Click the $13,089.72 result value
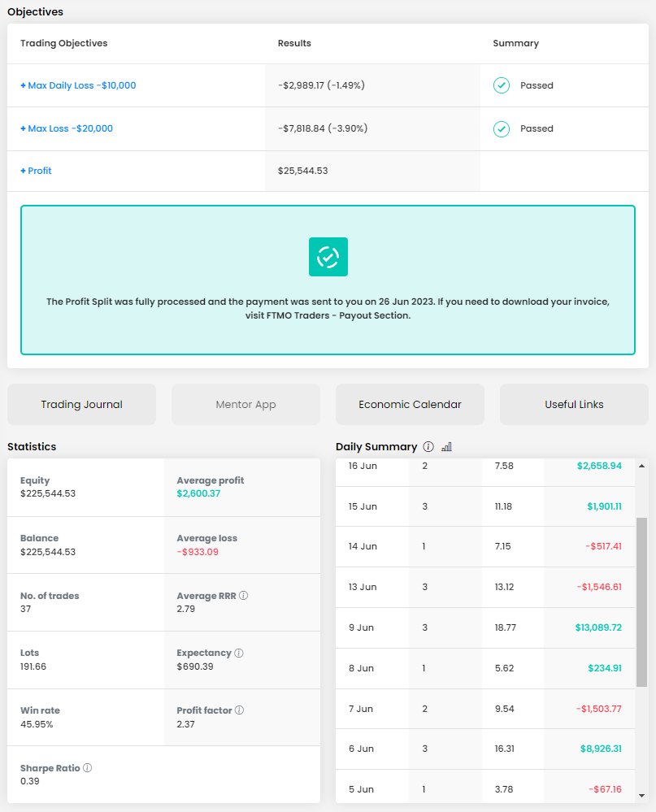The image size is (656, 812). point(598,627)
